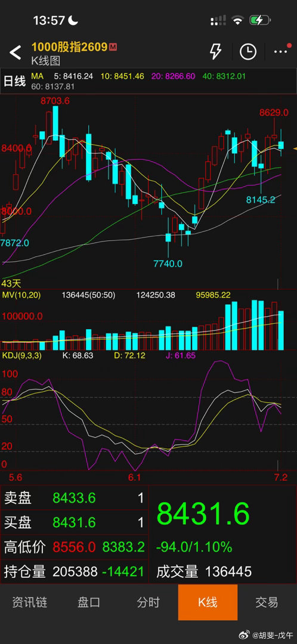Tap the change value -94.0/1.10%
297x644 pixels.
tap(194, 547)
